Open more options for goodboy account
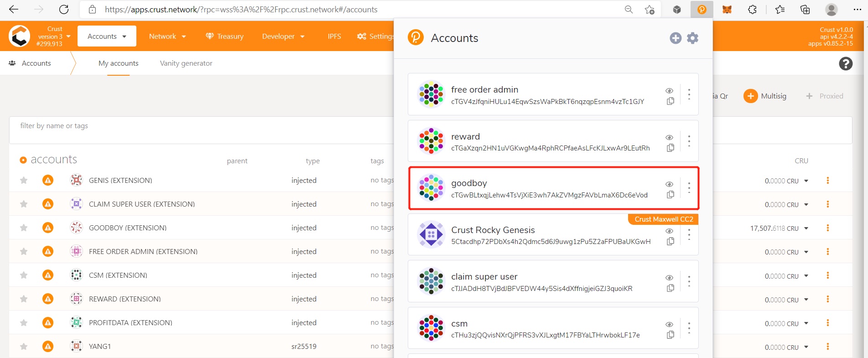 689,188
